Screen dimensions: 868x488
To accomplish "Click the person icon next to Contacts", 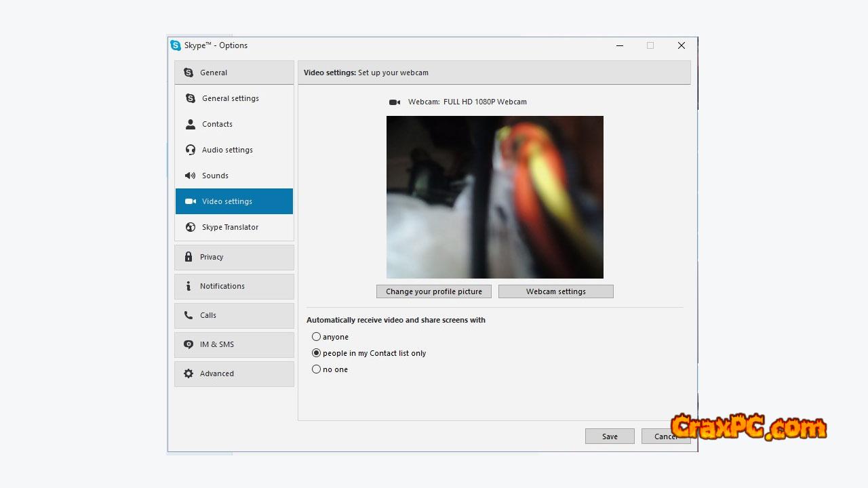I will point(191,124).
